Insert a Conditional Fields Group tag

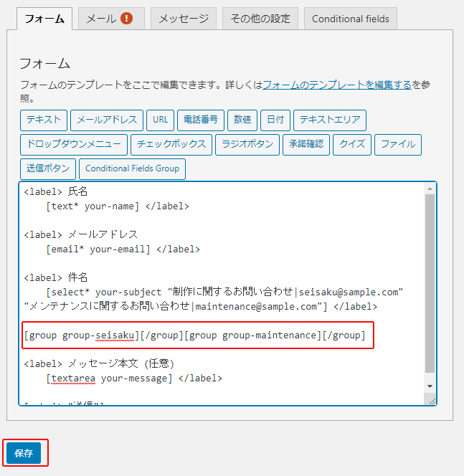pos(132,168)
